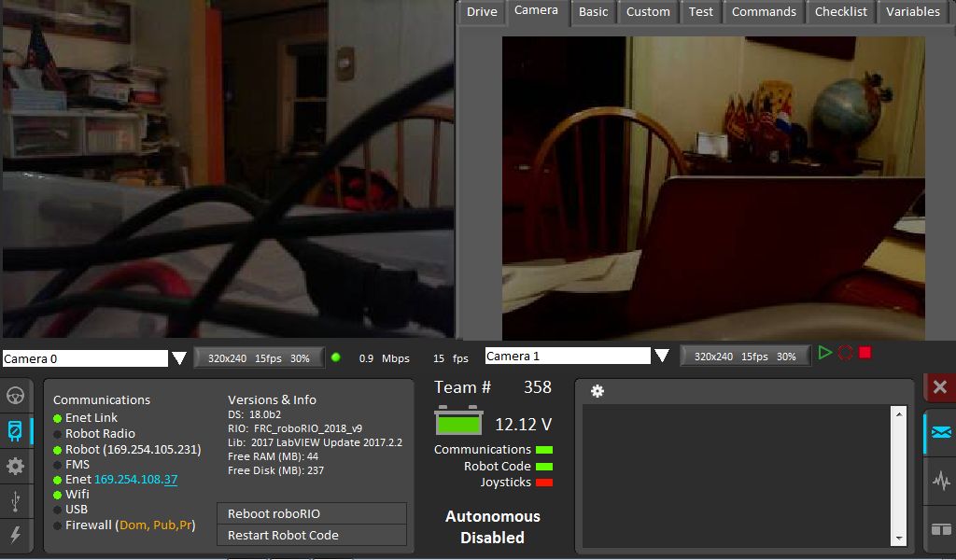Screen dimensions: 956x560
Task: Click the Wifi status indicator
Action: 57,495
